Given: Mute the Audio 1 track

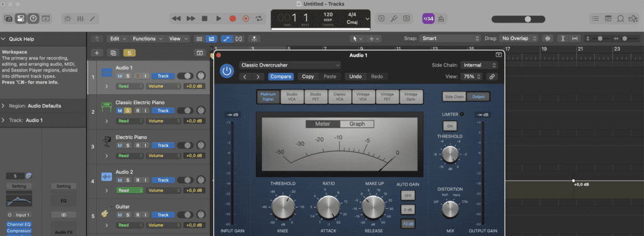Looking at the screenshot, I should point(120,76).
